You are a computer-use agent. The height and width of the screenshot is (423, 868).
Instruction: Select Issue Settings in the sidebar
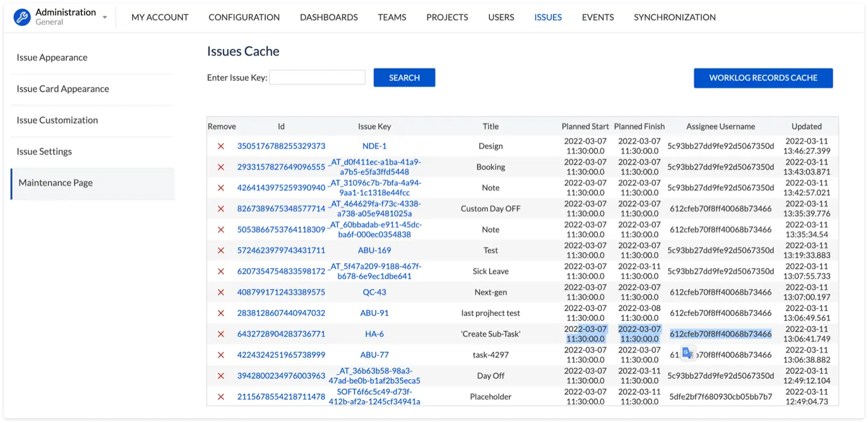[x=44, y=151]
